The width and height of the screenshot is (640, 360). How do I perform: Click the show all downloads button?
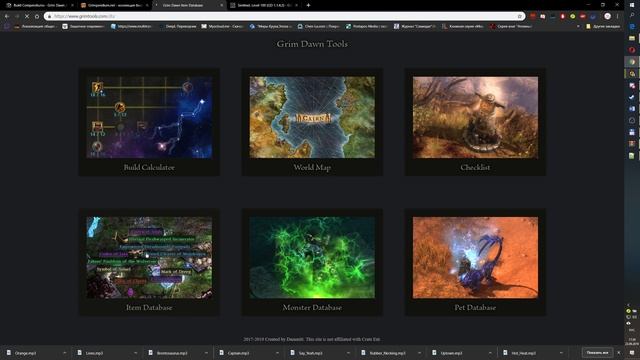(x=597, y=353)
